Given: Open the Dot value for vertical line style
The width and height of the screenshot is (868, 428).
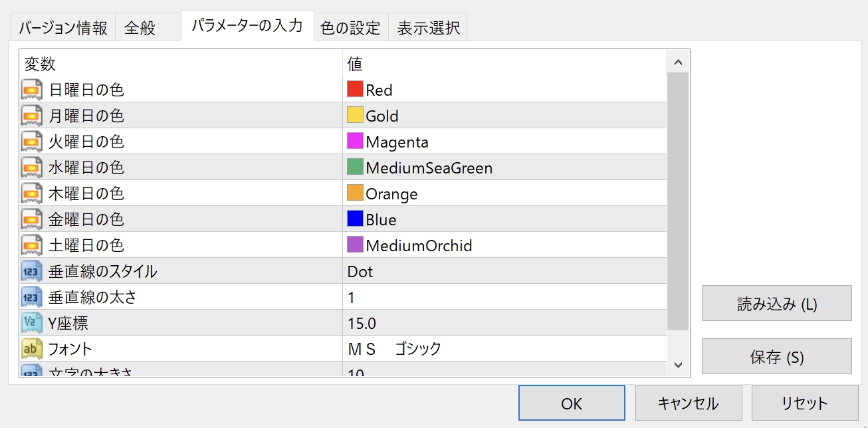Looking at the screenshot, I should 504,271.
